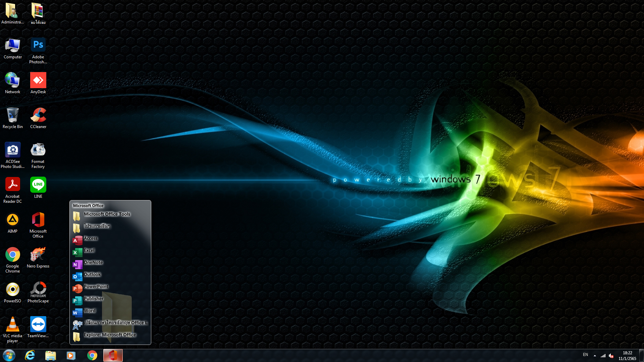
Task: Select Acrobat Reader DC icon
Action: [x=13, y=190]
